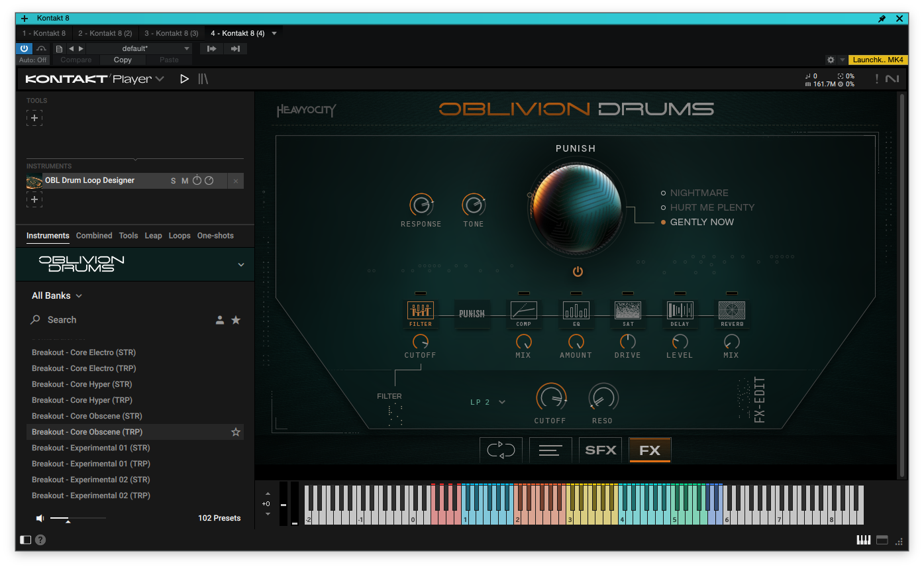Select the Nightmare punish mode
The height and width of the screenshot is (569, 924).
[x=695, y=193]
